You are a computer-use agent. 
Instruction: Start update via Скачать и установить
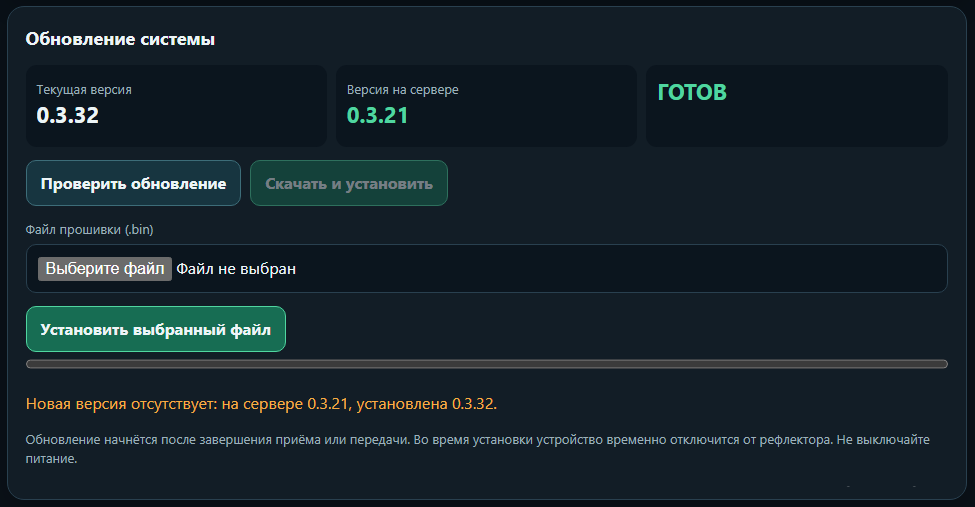pyautogui.click(x=349, y=183)
